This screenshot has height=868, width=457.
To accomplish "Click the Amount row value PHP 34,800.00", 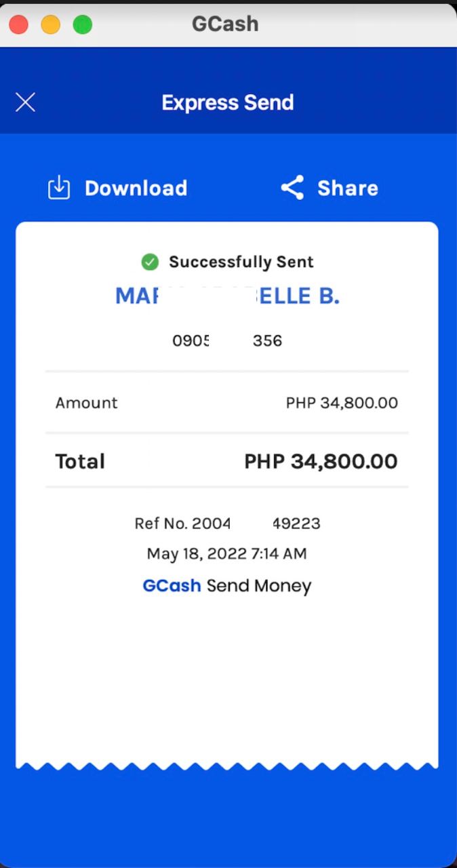I will (x=342, y=403).
